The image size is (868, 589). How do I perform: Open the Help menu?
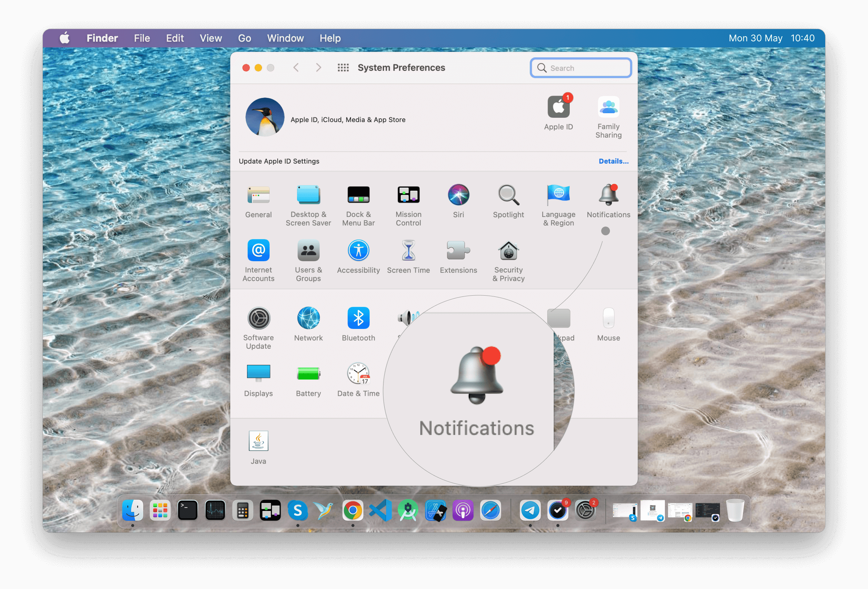coord(330,38)
